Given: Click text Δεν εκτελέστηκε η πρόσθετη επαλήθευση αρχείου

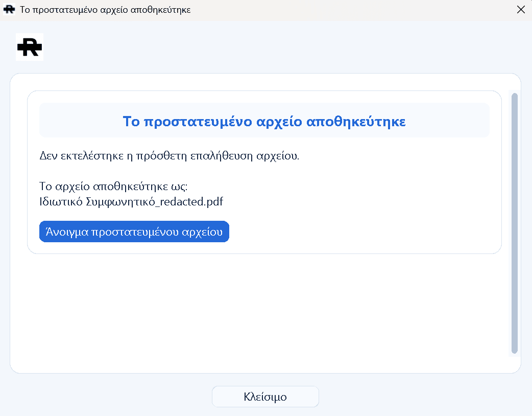Looking at the screenshot, I should [x=170, y=156].
